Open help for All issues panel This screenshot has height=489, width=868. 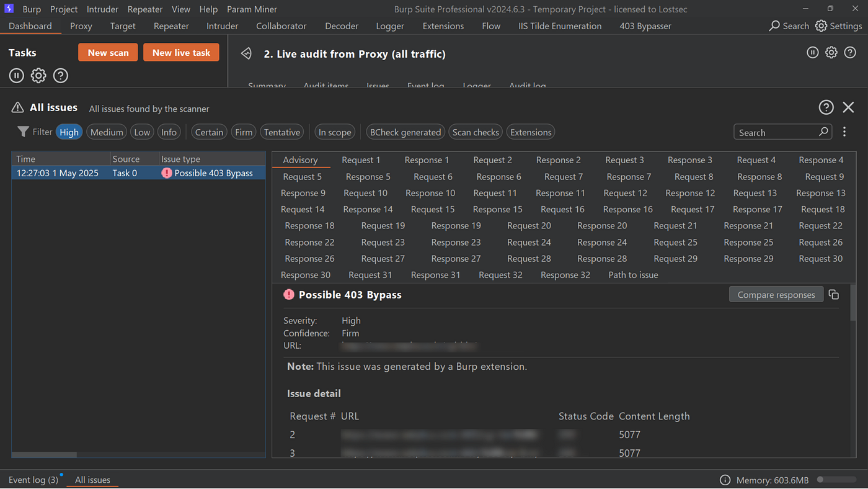[x=826, y=107]
